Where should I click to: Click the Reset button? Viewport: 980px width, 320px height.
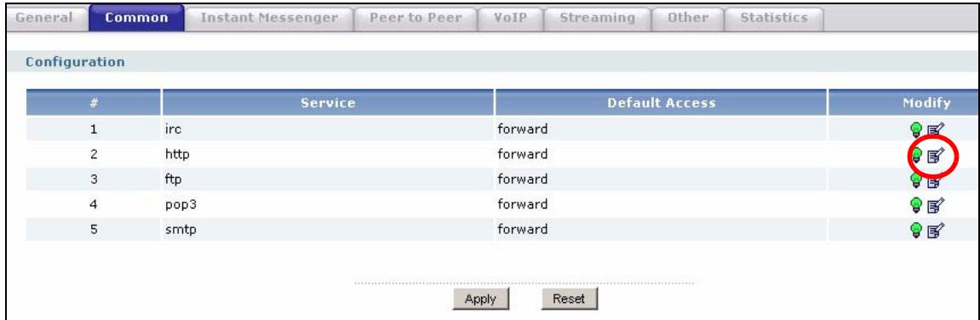(x=570, y=300)
